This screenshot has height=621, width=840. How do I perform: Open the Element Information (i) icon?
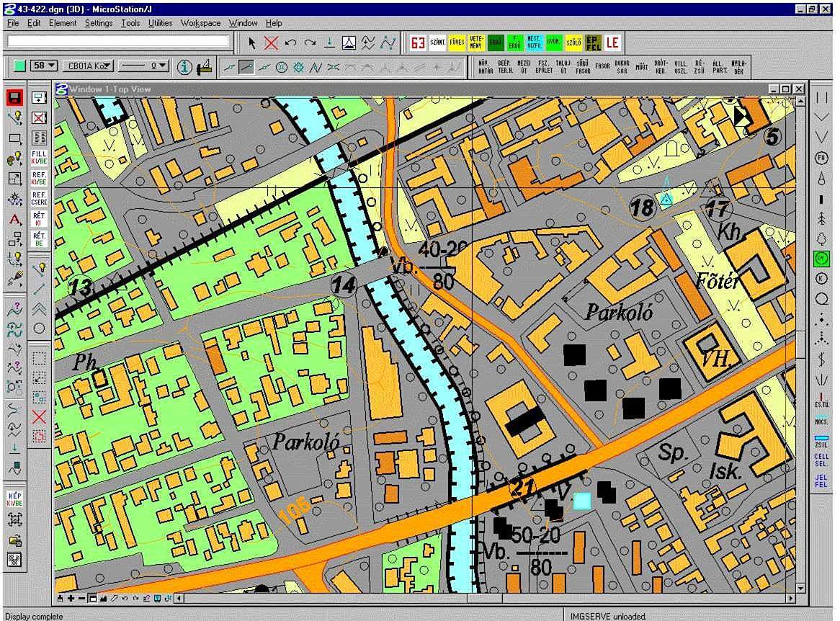tap(185, 66)
